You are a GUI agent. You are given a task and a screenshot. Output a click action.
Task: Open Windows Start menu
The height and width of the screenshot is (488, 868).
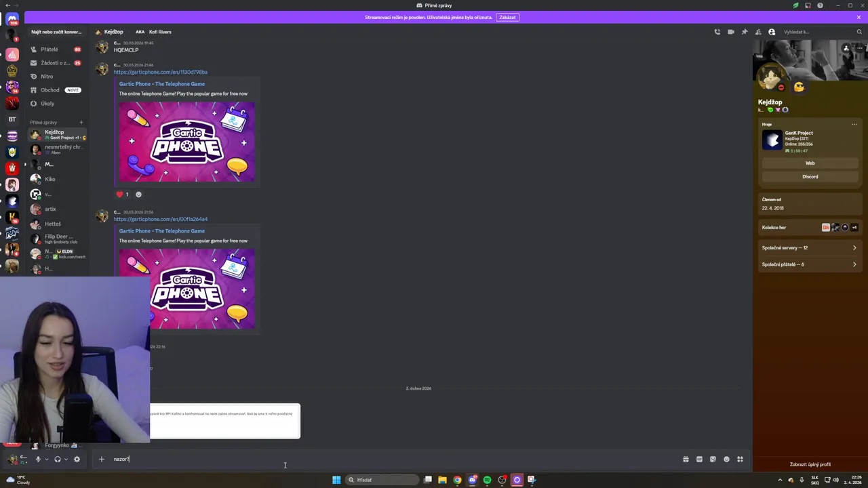336,480
